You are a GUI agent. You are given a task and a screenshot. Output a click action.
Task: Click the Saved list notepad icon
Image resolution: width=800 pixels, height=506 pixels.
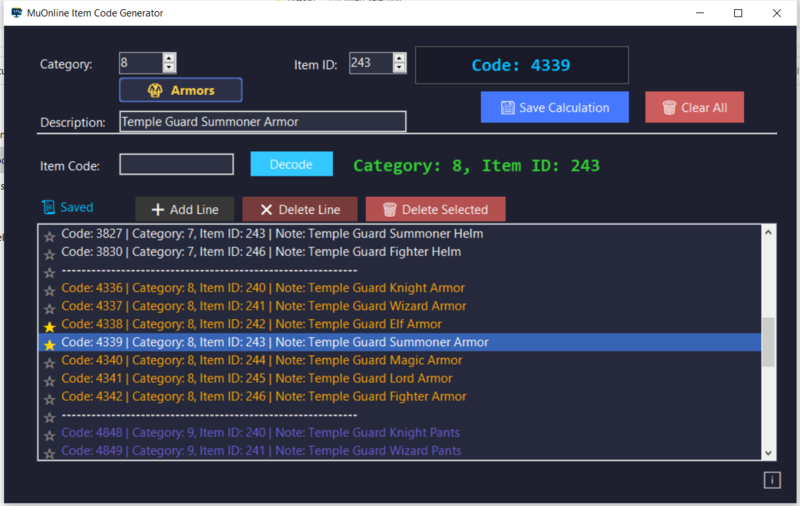pyautogui.click(x=48, y=207)
